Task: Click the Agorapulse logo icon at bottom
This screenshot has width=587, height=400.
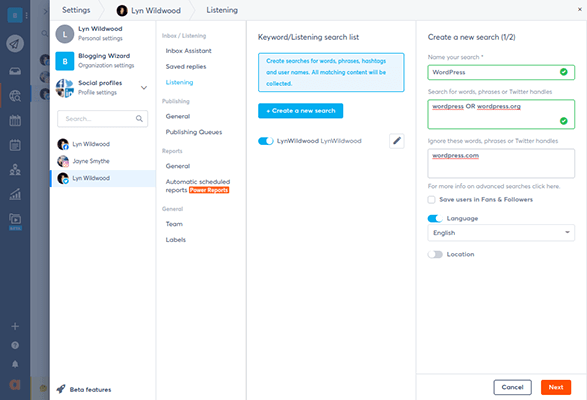Action: [15, 384]
